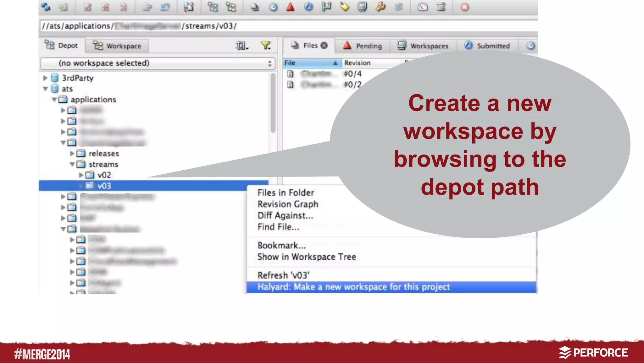The image size is (644, 363).
Task: Expand the 3rdParty depot node
Action: point(45,78)
